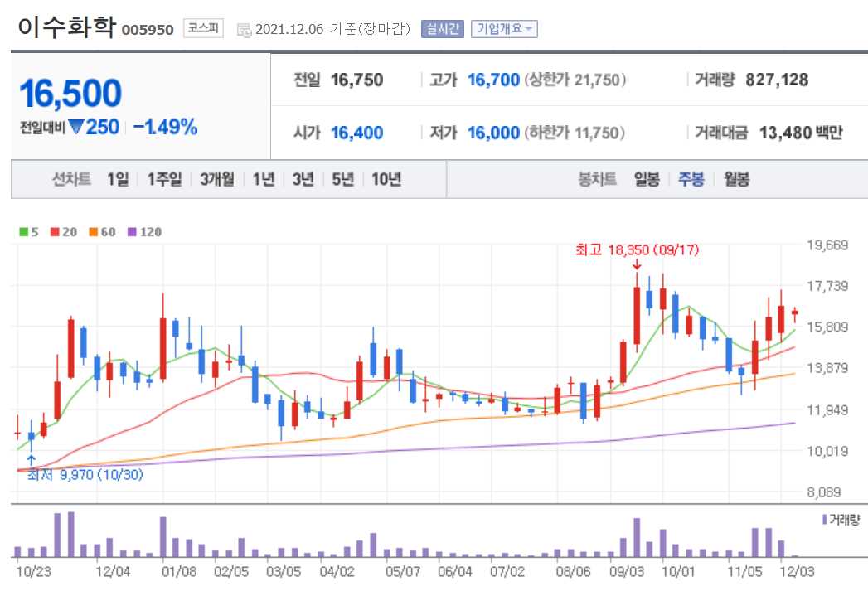The height and width of the screenshot is (591, 868).
Task: Click the orange 60 moving-average legend swatch
Action: click(93, 232)
